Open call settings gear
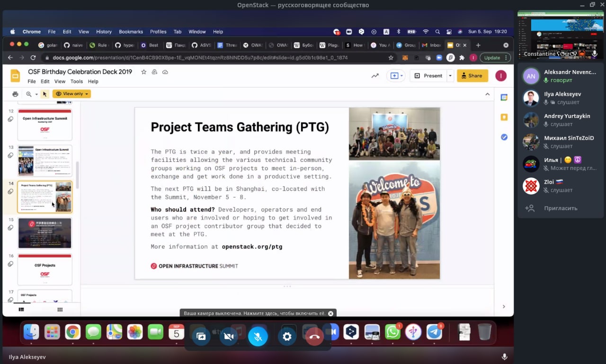The width and height of the screenshot is (606, 364). [x=286, y=337]
